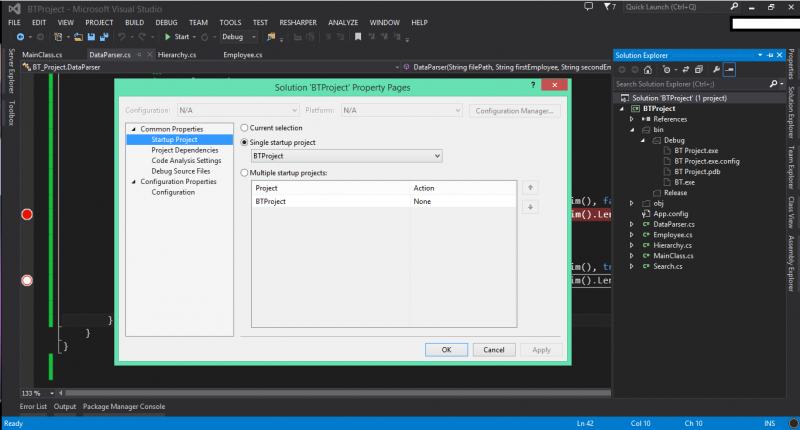This screenshot has width=800, height=430.
Task: Select Debug Source Files in the properties tree
Action: [181, 171]
